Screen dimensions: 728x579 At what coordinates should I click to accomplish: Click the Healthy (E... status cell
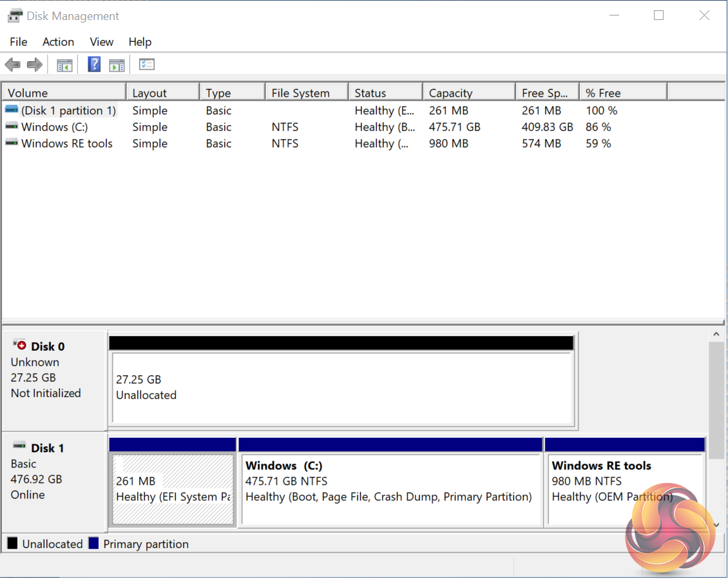(385, 111)
